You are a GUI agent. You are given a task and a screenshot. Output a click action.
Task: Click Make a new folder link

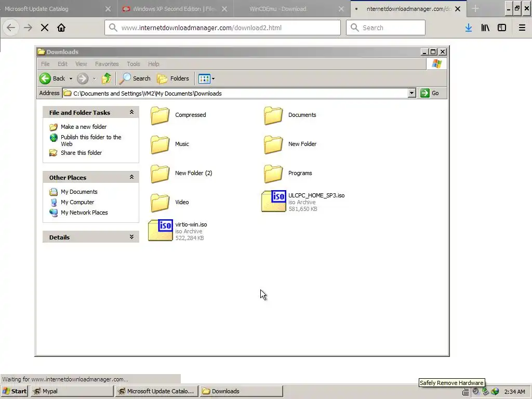[x=84, y=127]
